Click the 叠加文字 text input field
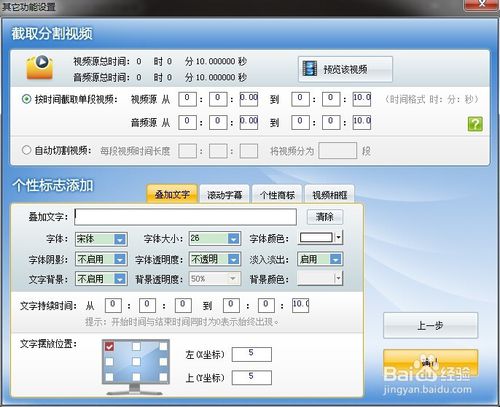The image size is (500, 407). click(186, 217)
